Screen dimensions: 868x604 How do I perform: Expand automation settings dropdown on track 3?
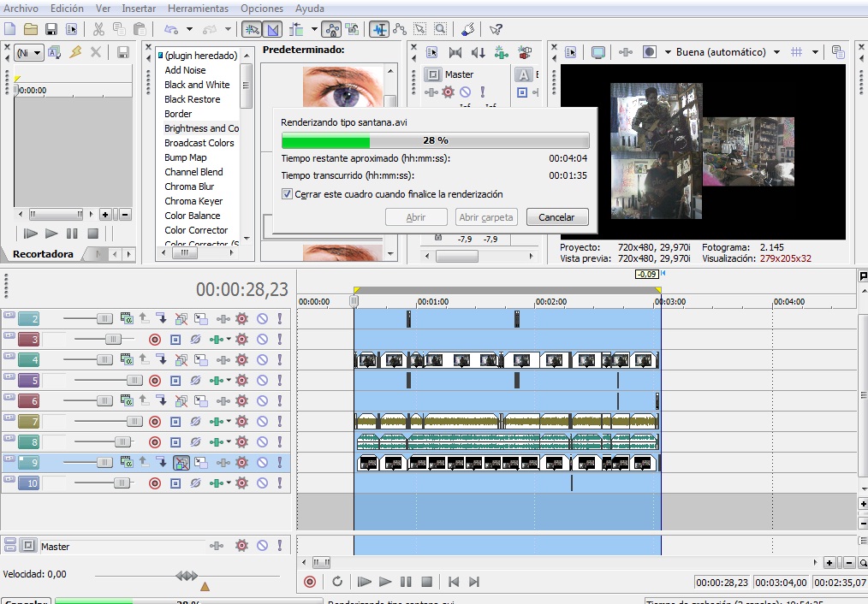tap(229, 340)
